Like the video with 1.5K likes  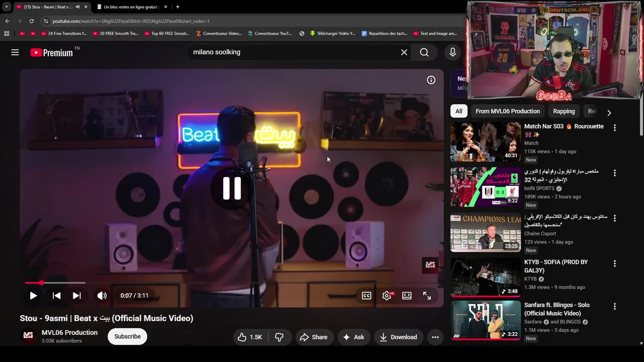coord(250,337)
